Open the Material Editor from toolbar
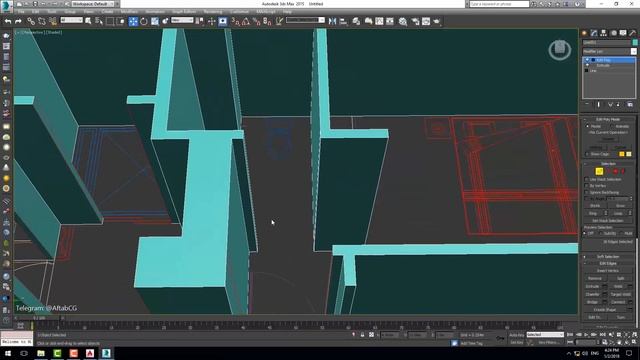 coord(403,21)
